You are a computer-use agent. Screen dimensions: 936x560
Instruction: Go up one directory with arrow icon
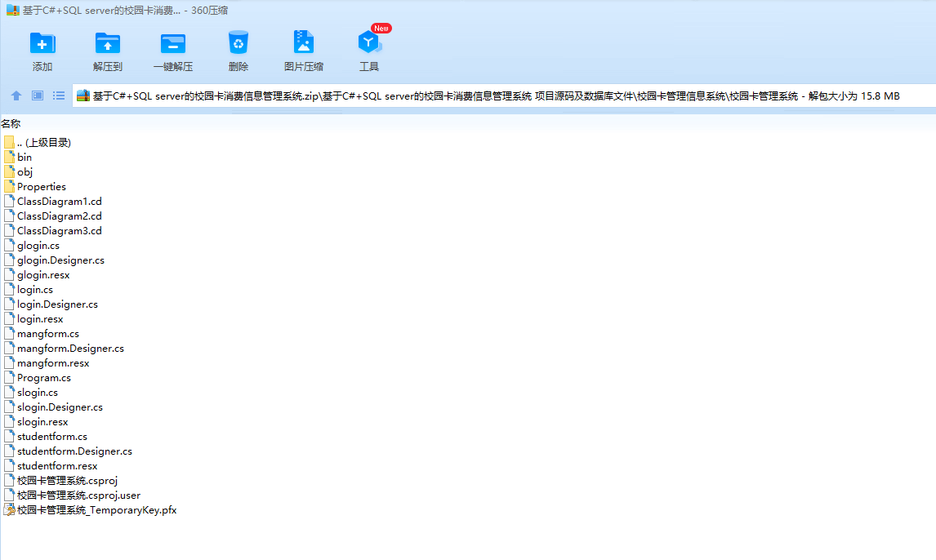(x=16, y=96)
